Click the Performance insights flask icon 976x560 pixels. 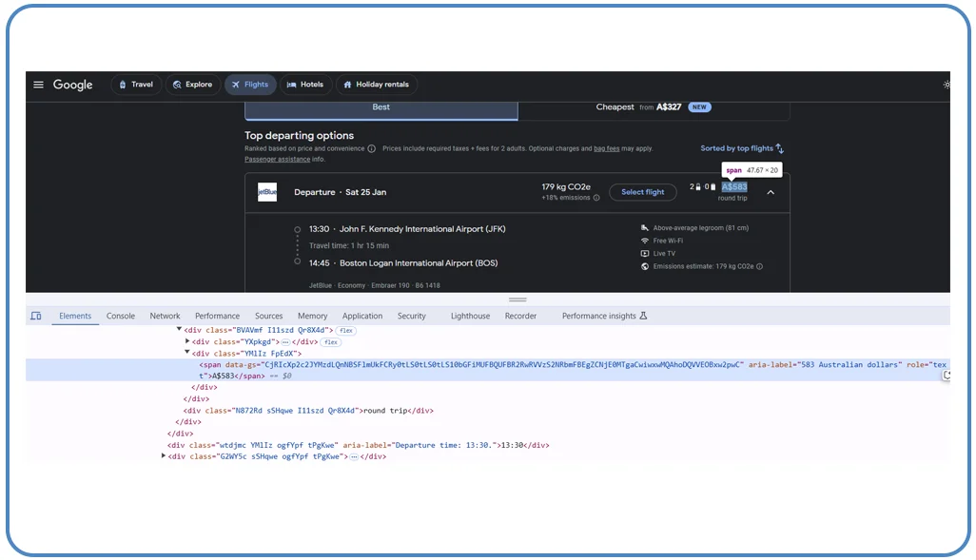[x=645, y=315]
